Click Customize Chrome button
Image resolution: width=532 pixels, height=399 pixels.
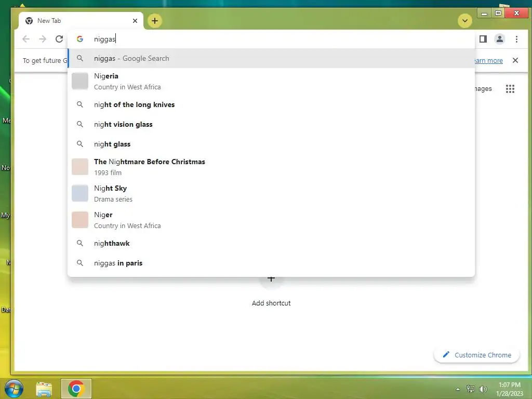(x=477, y=355)
